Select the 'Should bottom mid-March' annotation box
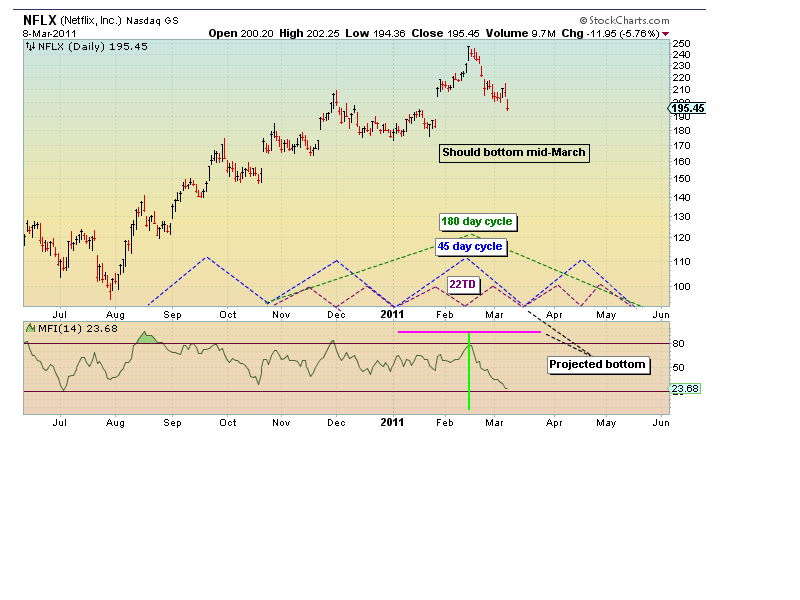The width and height of the screenshot is (800, 600). [514, 153]
